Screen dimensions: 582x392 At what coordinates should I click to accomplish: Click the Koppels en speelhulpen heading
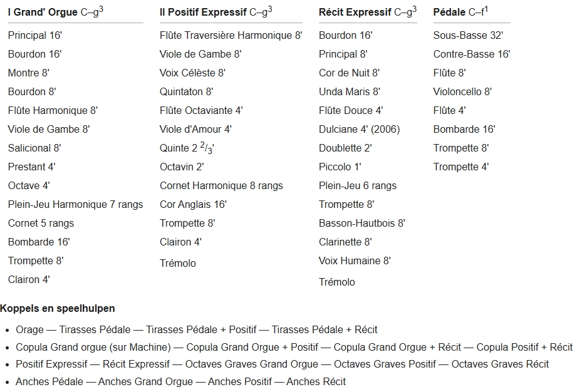tap(58, 309)
